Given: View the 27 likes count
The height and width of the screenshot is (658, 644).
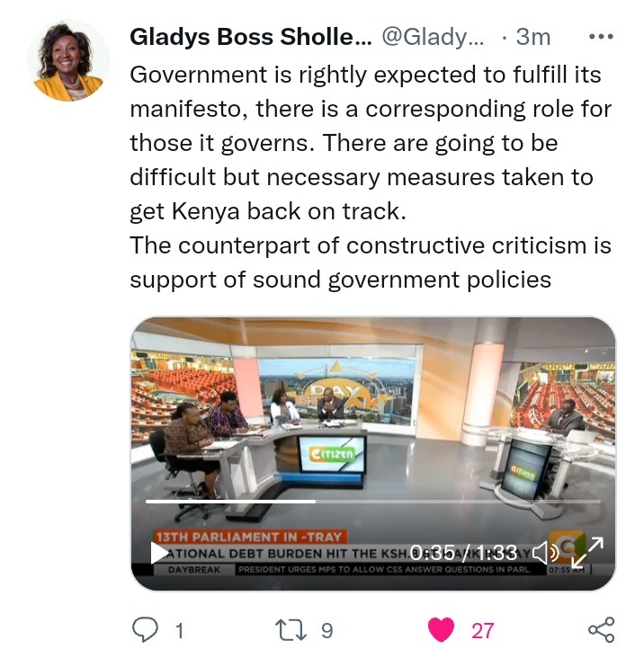Looking at the screenshot, I should 483,630.
